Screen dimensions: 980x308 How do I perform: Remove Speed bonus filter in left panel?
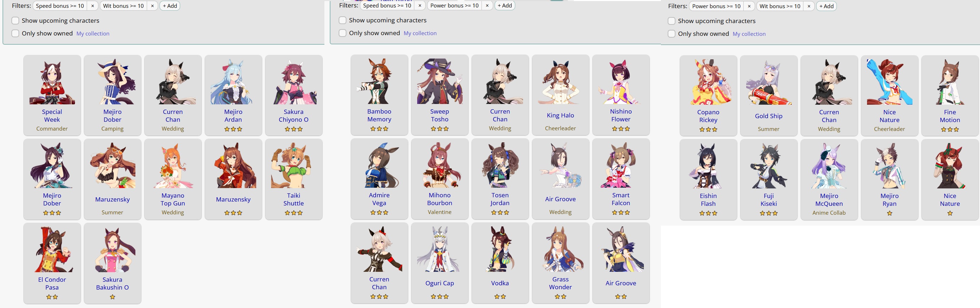coord(92,6)
